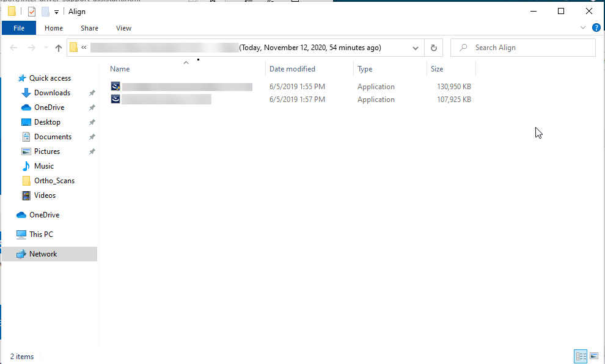The width and height of the screenshot is (605, 364).
Task: Open the Music folder in sidebar
Action: tap(43, 166)
